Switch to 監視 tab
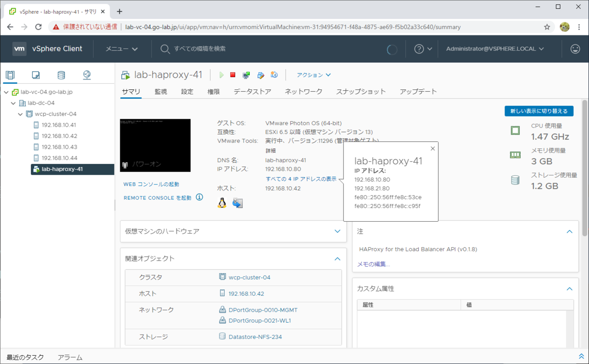Image resolution: width=589 pixels, height=364 pixels. (161, 92)
